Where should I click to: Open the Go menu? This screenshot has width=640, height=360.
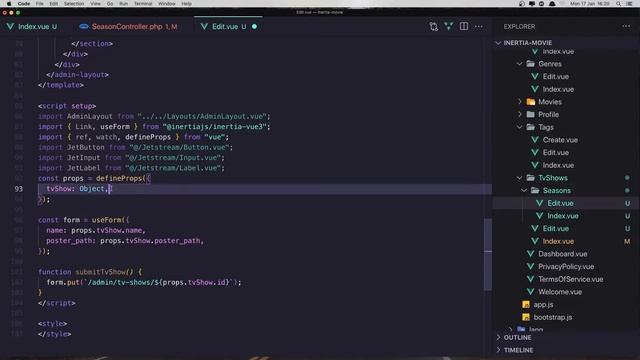110,4
